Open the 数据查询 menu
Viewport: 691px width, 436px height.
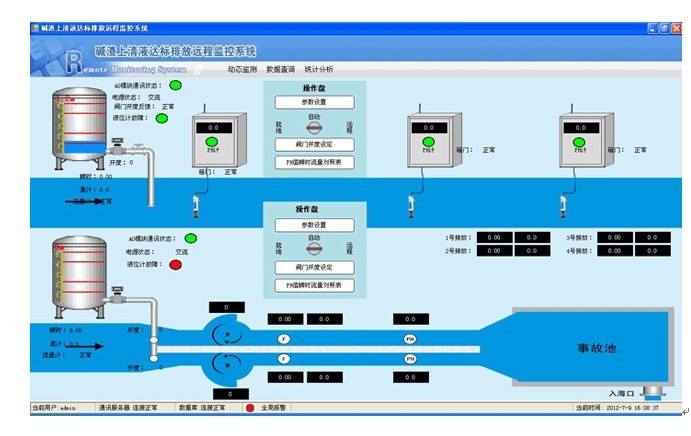(x=280, y=70)
